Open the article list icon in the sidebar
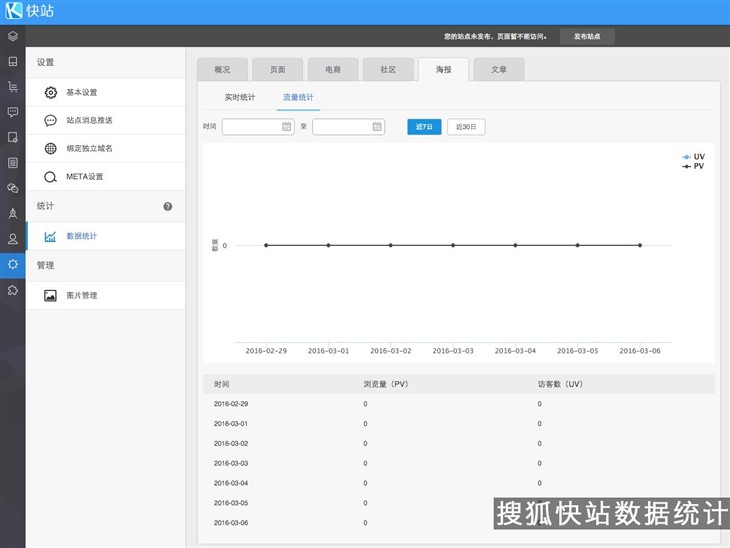730x548 pixels. point(13,162)
